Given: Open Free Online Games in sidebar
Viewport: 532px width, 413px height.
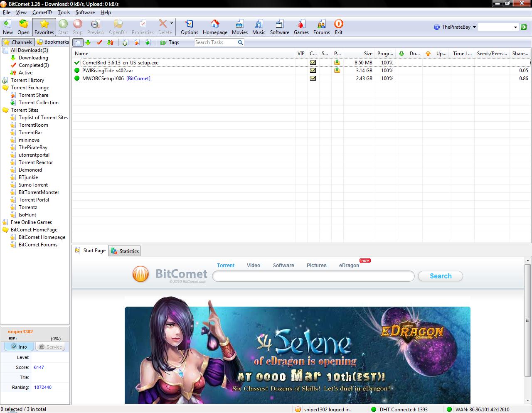Looking at the screenshot, I should [x=31, y=222].
